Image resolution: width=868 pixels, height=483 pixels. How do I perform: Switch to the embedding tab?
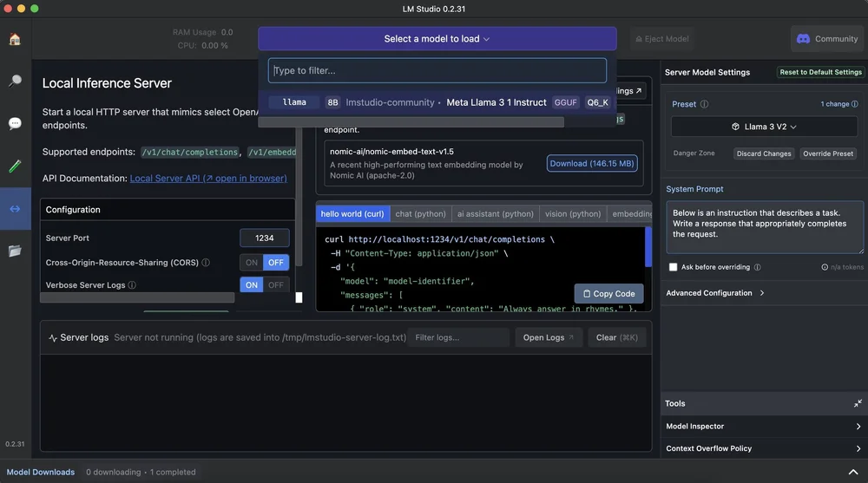629,214
